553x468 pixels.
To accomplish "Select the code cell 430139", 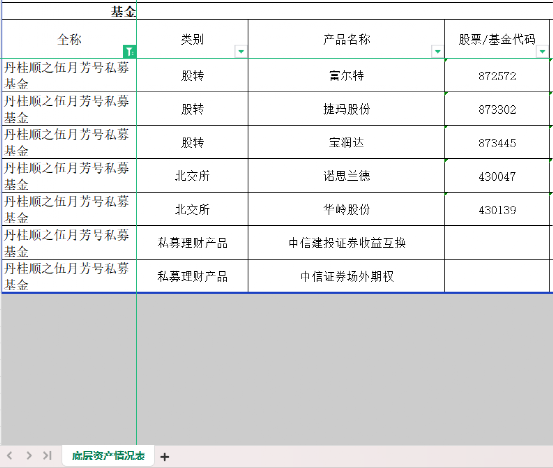I will point(497,209).
